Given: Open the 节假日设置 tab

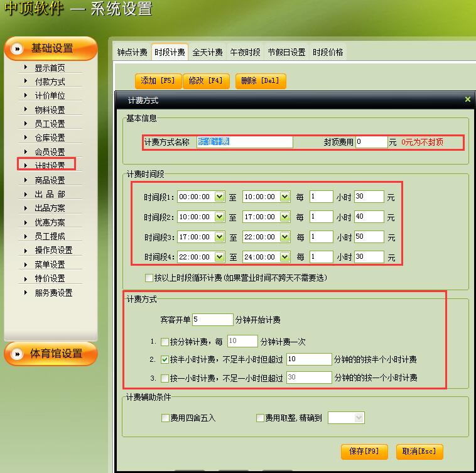Looking at the screenshot, I should coord(286,52).
